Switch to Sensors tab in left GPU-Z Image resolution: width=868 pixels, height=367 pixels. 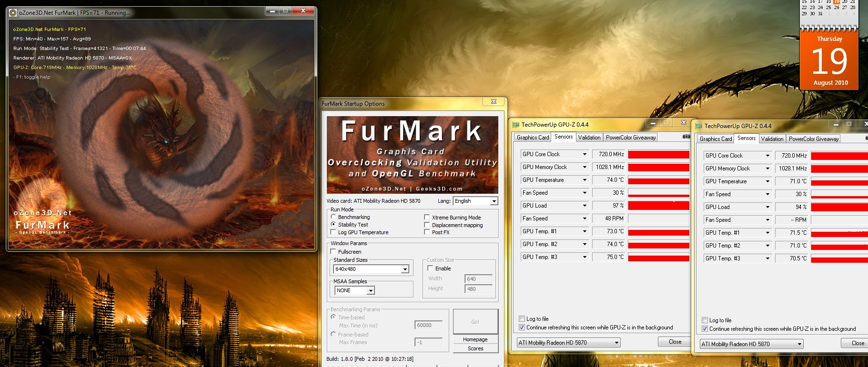[x=564, y=137]
